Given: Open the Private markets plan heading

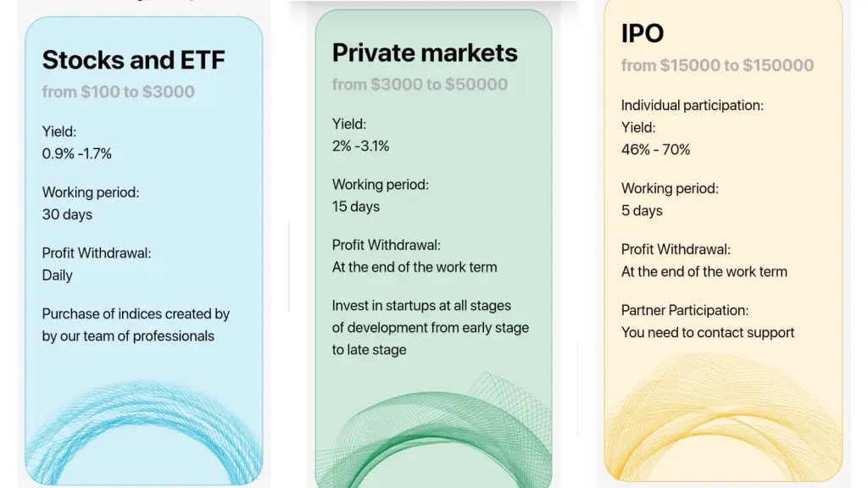Looking at the screenshot, I should 425,53.
